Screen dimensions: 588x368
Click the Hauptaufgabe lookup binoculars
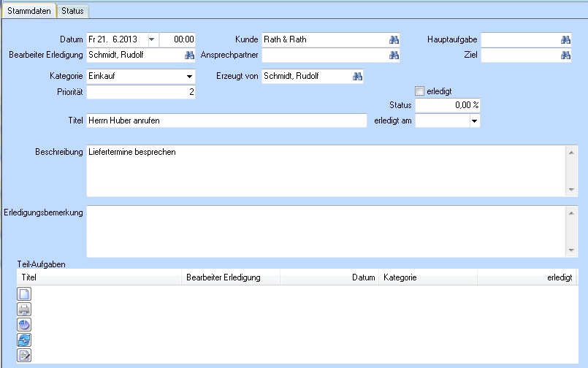click(565, 39)
